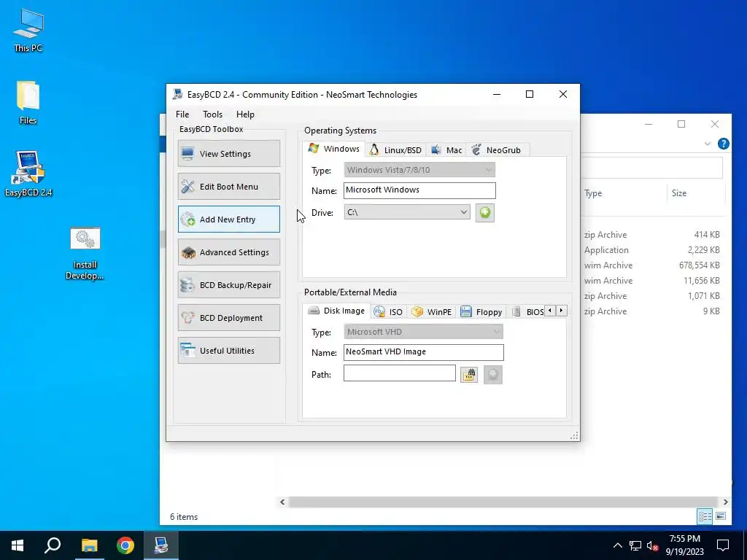Open File Explorer from taskbar
The height and width of the screenshot is (560, 747).
coord(89,545)
